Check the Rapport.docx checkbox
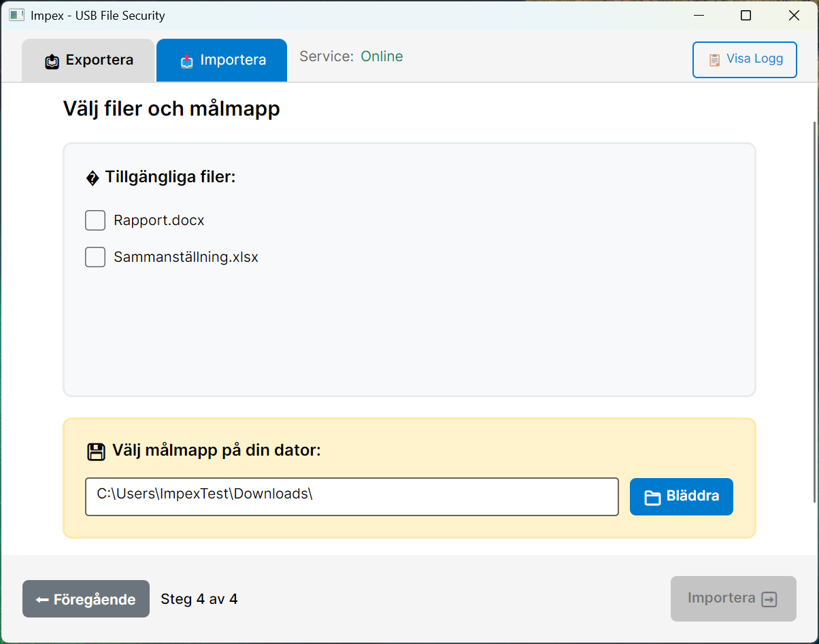Image resolution: width=819 pixels, height=644 pixels. tap(95, 220)
